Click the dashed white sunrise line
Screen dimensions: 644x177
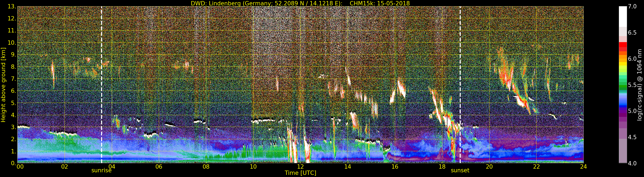pos(102,85)
